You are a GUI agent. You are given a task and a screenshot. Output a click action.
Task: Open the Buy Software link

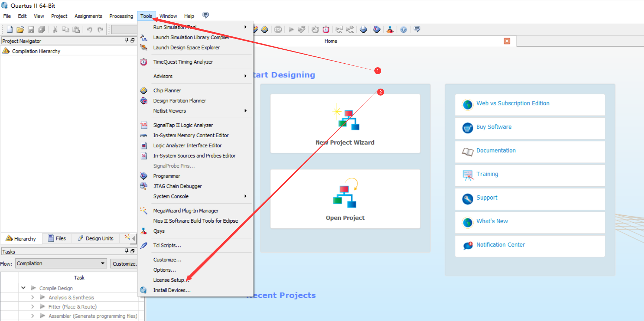tap(494, 127)
